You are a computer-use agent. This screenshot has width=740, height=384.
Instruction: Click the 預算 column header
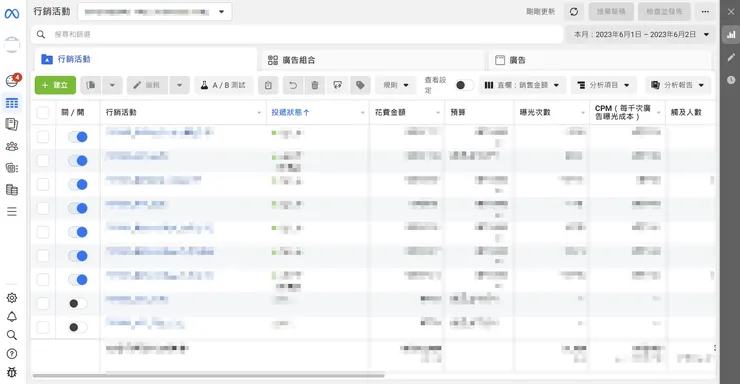click(458, 112)
